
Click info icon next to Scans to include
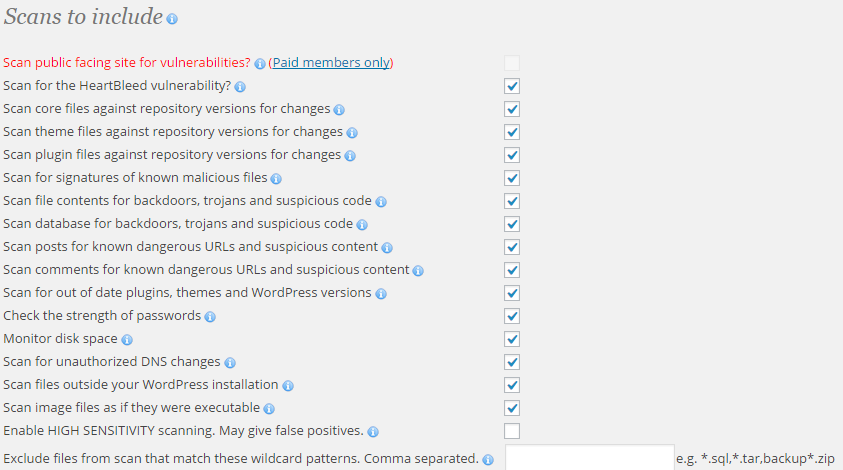point(172,19)
